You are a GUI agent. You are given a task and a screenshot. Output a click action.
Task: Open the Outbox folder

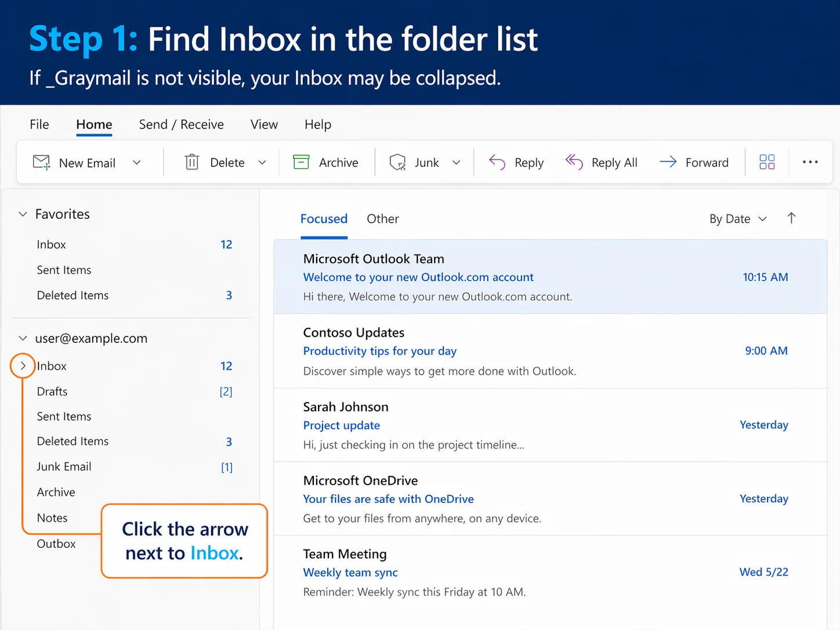[x=56, y=544]
